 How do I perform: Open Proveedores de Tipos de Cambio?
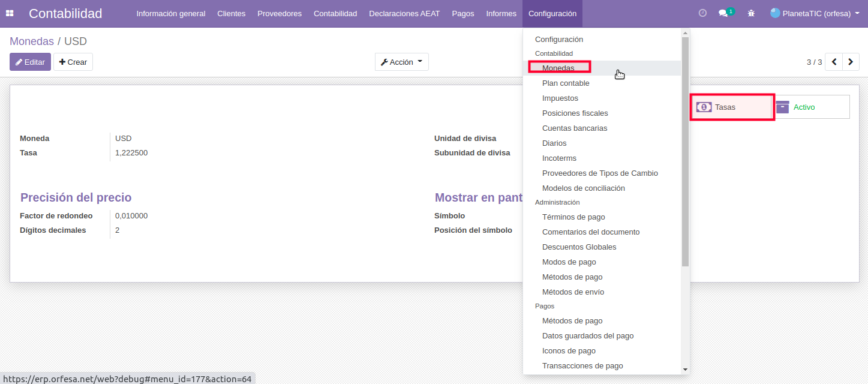pyautogui.click(x=600, y=173)
